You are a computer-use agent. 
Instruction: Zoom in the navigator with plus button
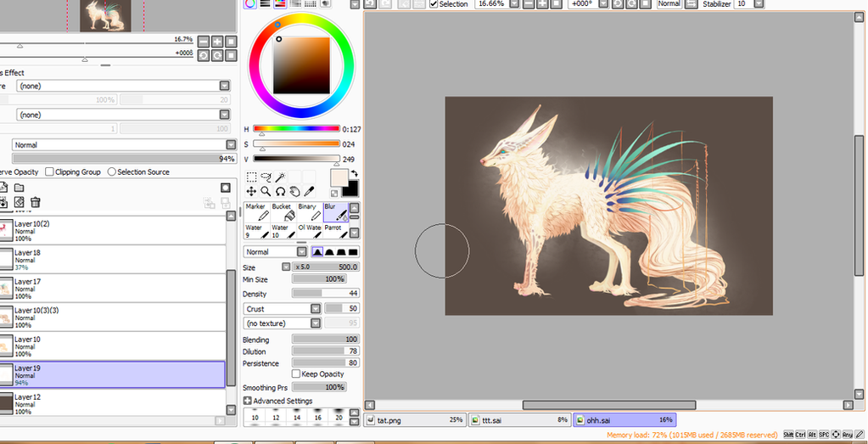[x=217, y=42]
